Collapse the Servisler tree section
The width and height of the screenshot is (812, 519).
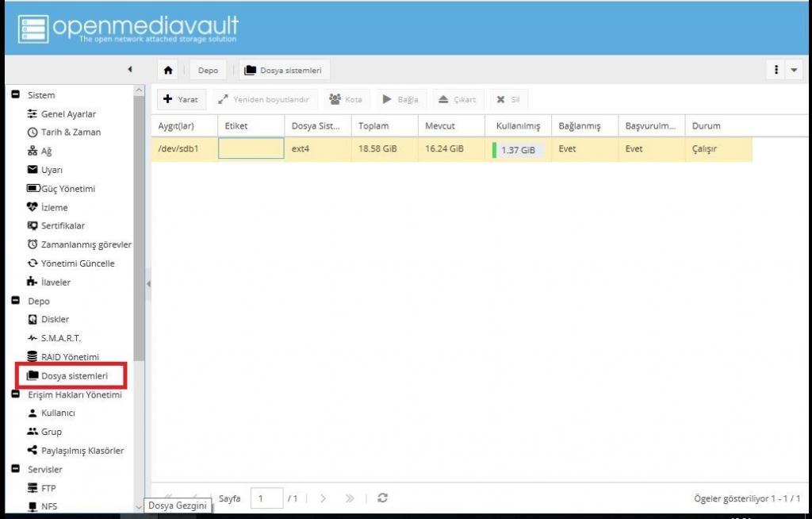point(16,469)
